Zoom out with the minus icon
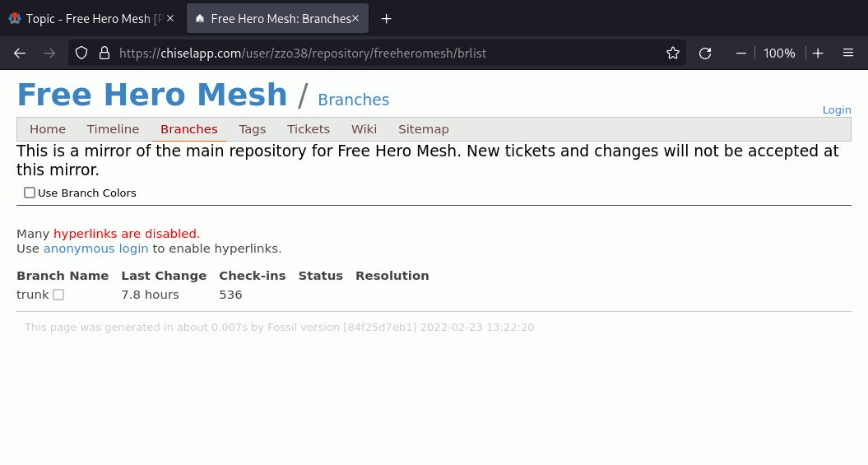This screenshot has height=465, width=868. click(741, 53)
